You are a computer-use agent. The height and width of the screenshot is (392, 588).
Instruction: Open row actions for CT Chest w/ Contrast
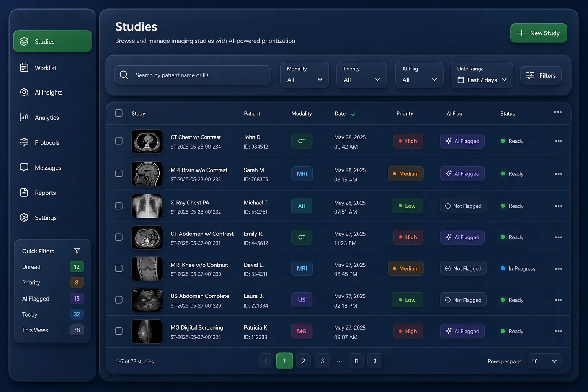pos(559,141)
